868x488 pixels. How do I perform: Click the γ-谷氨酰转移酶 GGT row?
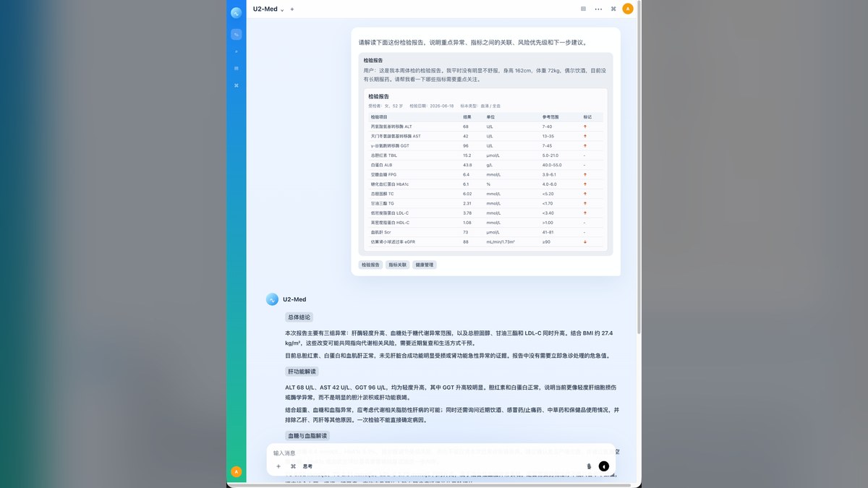point(485,145)
